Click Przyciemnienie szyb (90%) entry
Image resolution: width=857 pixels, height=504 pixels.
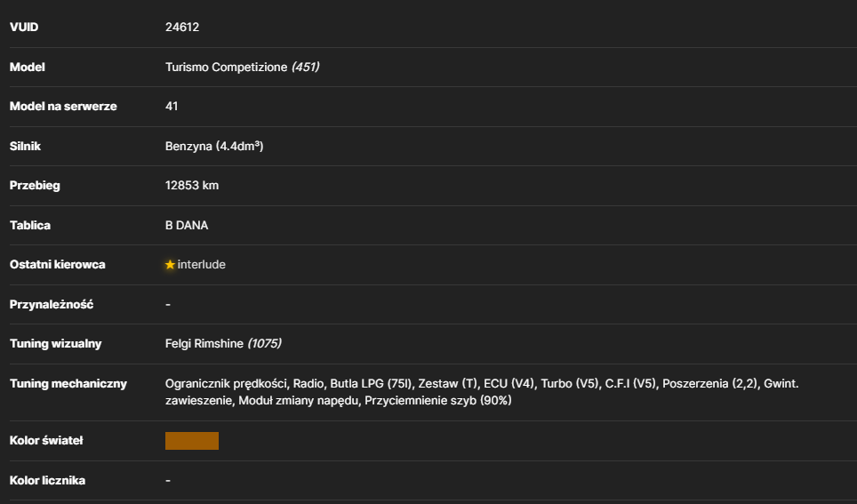(x=438, y=401)
